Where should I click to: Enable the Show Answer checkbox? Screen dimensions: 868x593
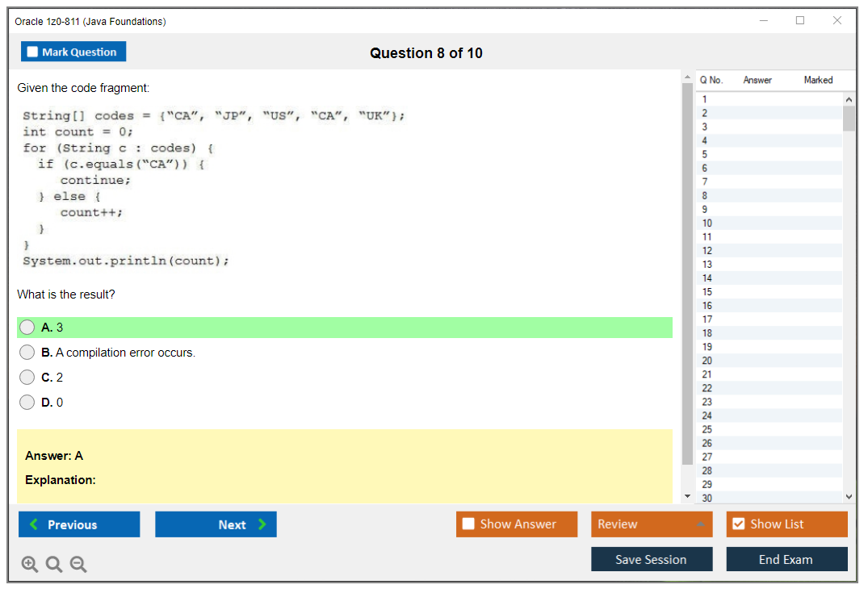coord(468,524)
